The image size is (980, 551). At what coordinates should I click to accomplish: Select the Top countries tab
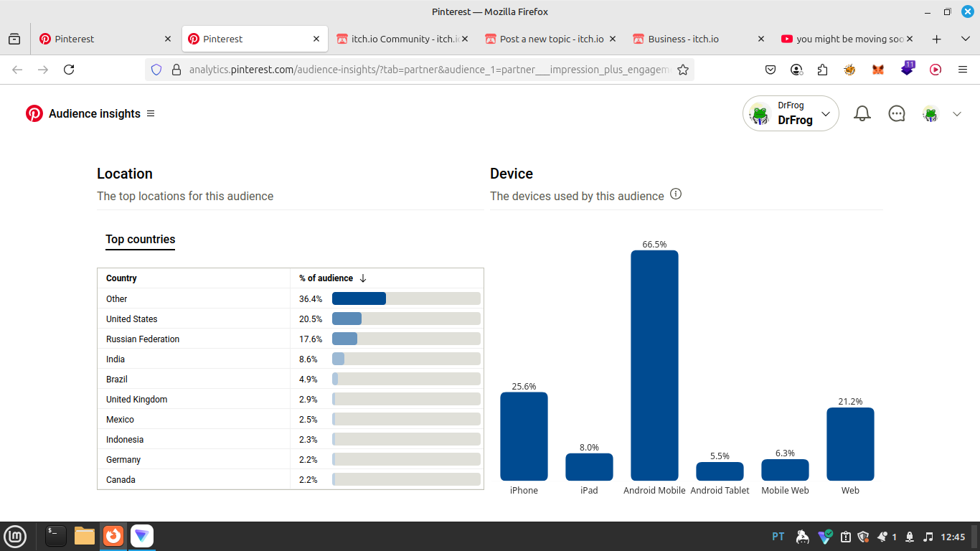(x=141, y=240)
